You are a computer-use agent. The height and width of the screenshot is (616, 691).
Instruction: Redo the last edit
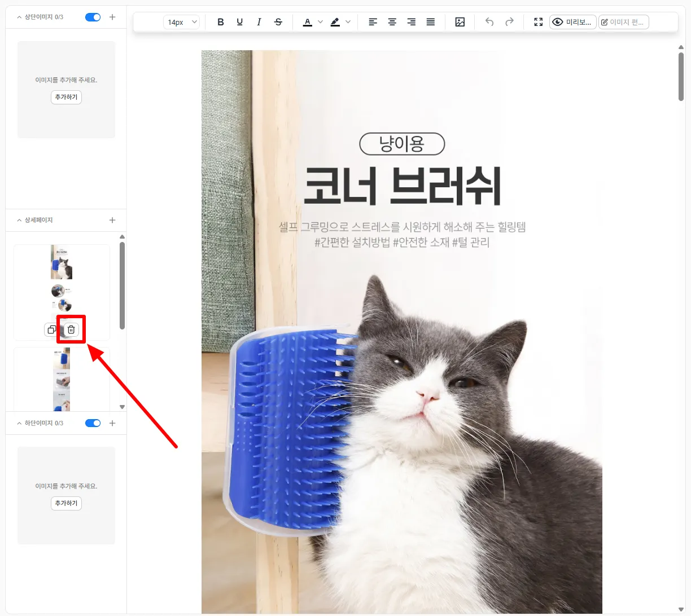pos(509,22)
